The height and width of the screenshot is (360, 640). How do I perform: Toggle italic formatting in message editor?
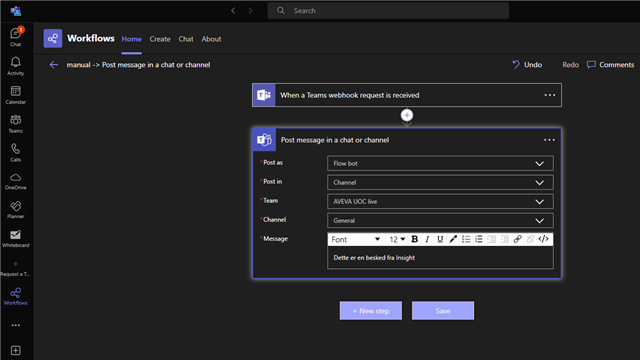click(427, 239)
